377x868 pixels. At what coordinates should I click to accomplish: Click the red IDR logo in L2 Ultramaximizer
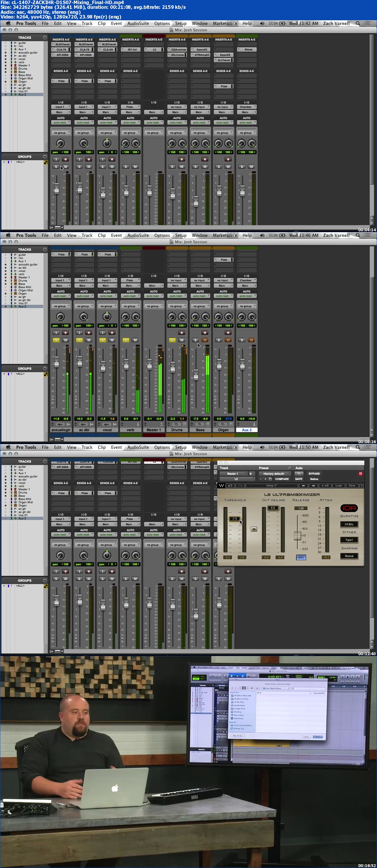tap(349, 508)
